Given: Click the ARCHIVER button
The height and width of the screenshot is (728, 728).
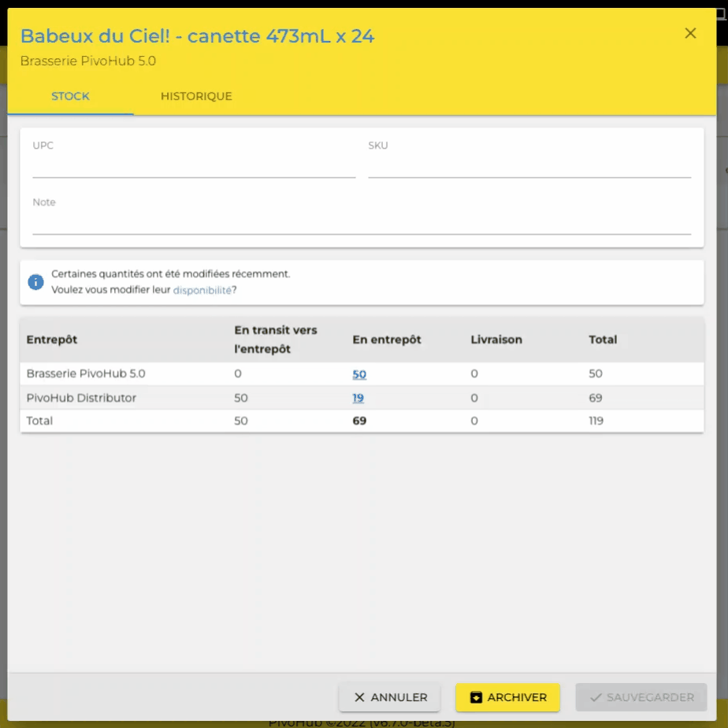Looking at the screenshot, I should click(x=507, y=697).
